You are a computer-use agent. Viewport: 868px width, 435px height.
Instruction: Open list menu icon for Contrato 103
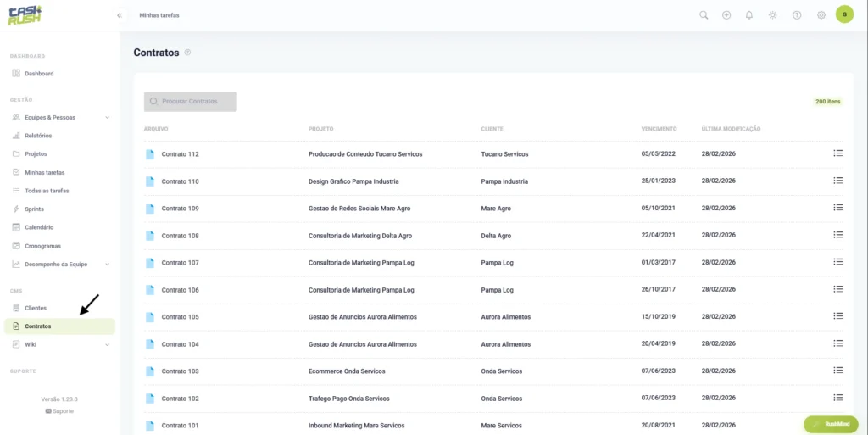pos(838,371)
